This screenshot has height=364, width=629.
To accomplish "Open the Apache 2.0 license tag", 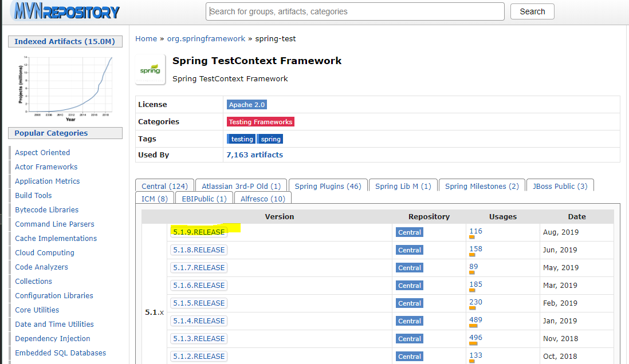I will coord(247,105).
